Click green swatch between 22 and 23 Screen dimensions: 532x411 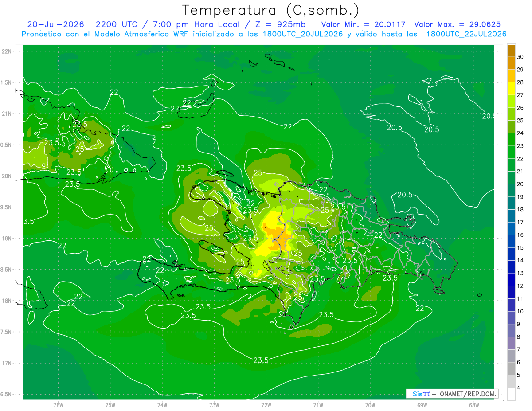511,152
